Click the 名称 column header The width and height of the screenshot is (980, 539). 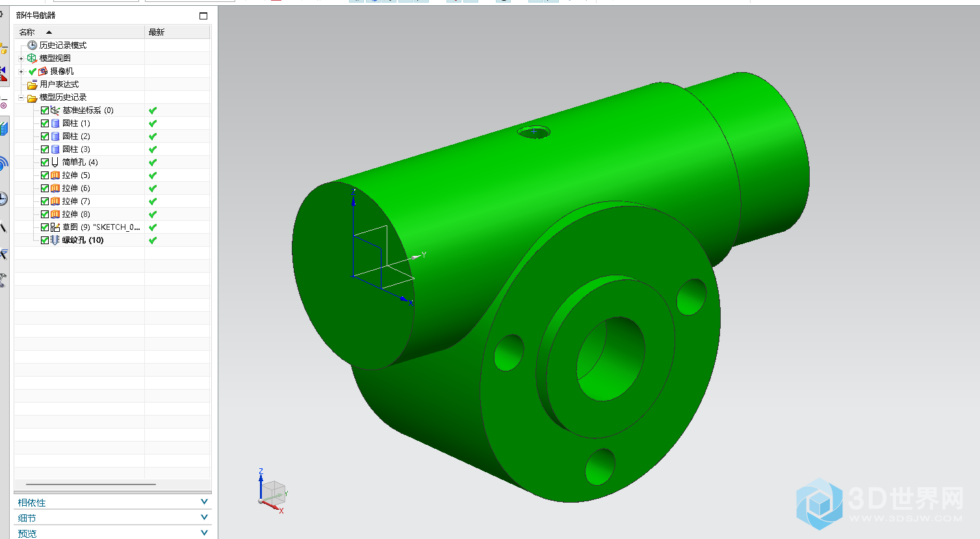pyautogui.click(x=79, y=32)
